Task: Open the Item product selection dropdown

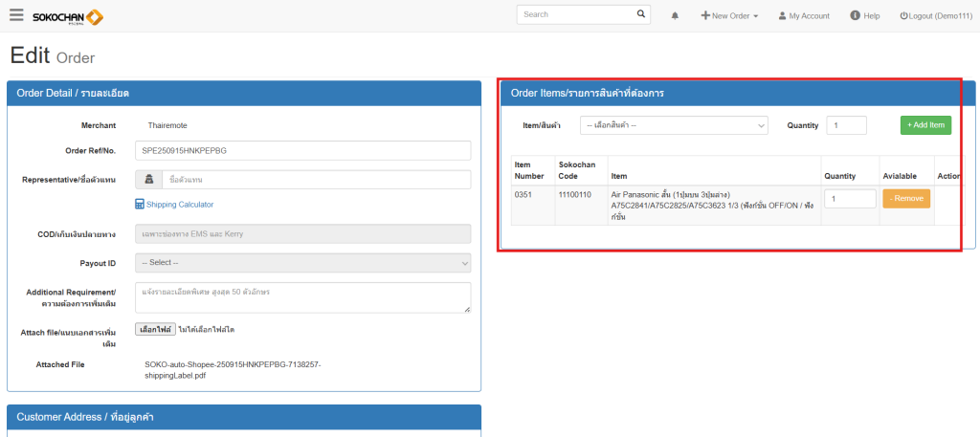Action: (674, 125)
